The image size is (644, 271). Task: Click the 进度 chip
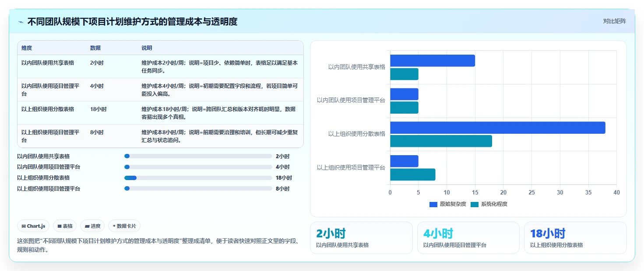92,226
